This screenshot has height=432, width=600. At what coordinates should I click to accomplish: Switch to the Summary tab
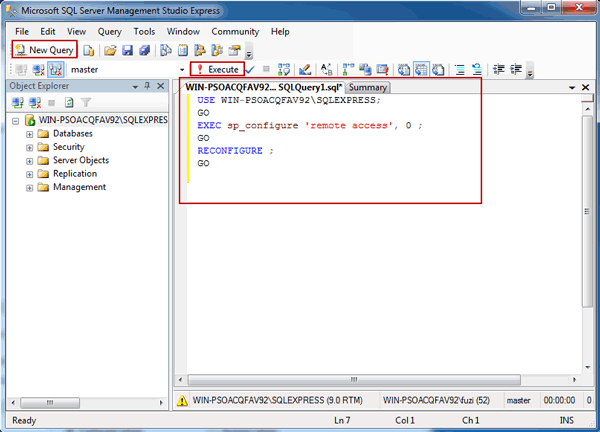tap(368, 88)
